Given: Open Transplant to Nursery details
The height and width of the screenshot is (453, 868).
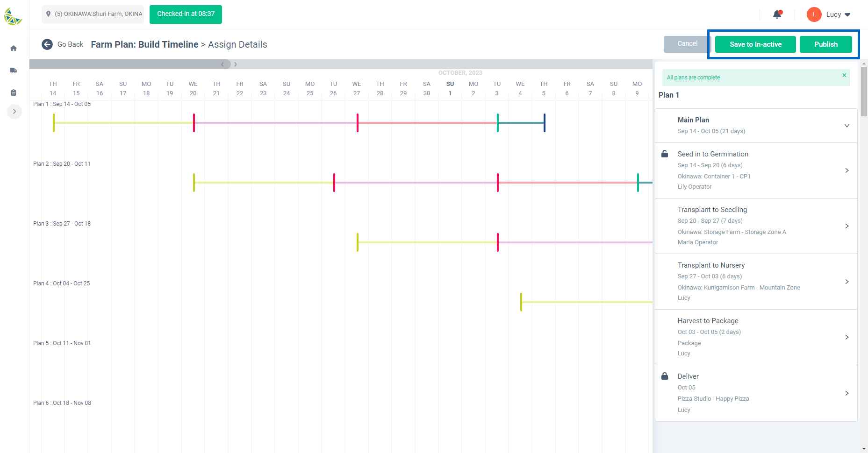Looking at the screenshot, I should 847,282.
